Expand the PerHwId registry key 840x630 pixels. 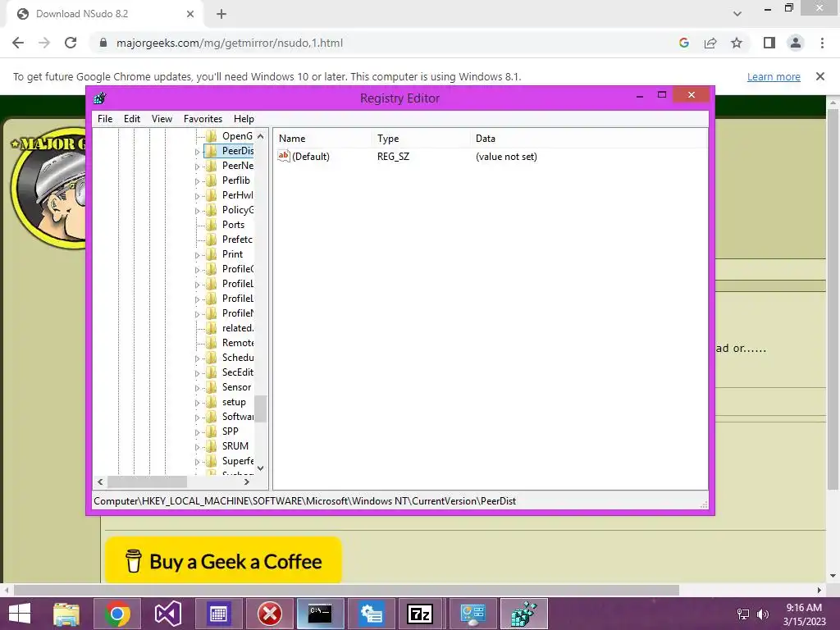[197, 196]
